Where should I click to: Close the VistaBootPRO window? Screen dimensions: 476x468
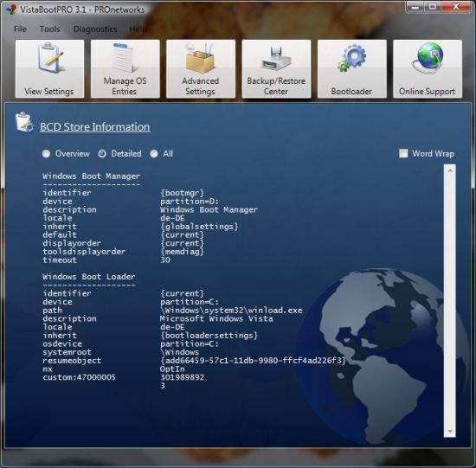coord(456,7)
